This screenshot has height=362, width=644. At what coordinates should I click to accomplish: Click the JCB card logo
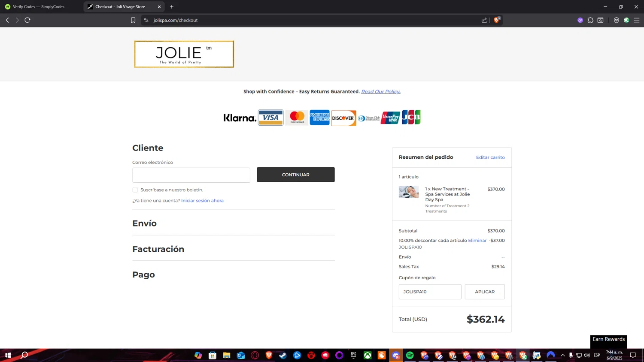(x=411, y=117)
